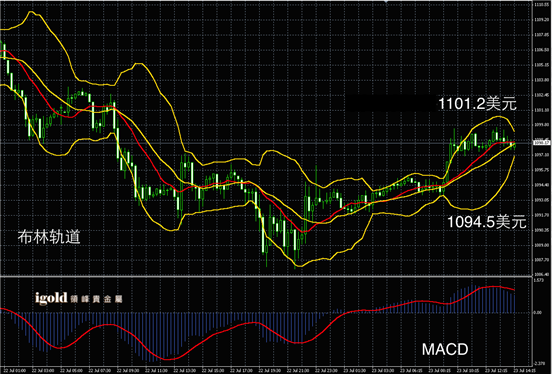Click the 1105.15 price axis label
This screenshot has height=374, width=552.
[x=542, y=65]
